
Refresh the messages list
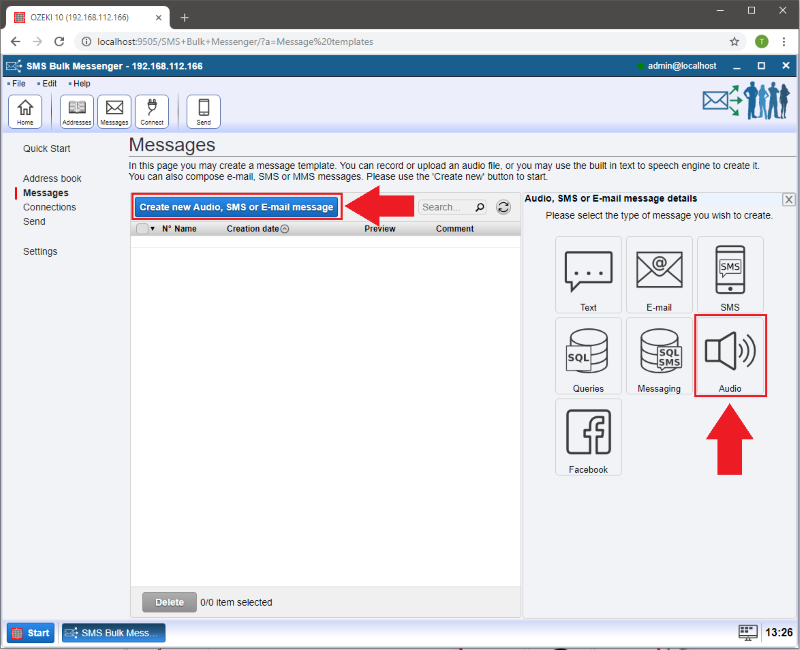coord(503,207)
